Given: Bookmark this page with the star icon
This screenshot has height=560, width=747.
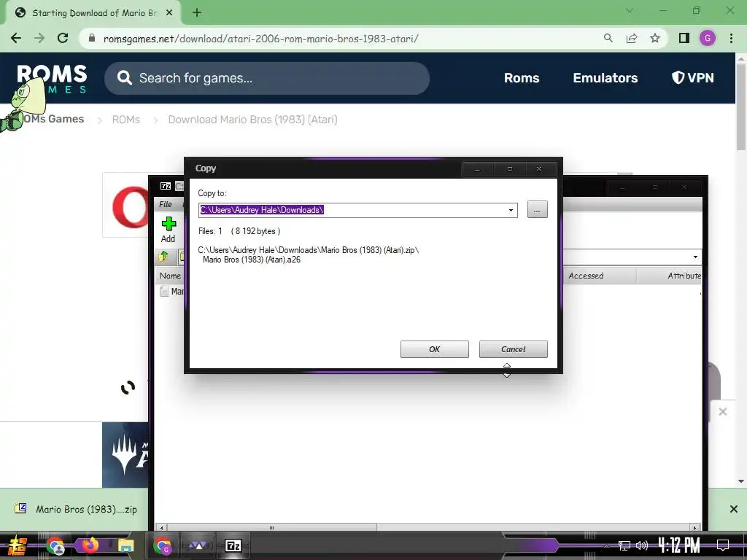Looking at the screenshot, I should (655, 38).
